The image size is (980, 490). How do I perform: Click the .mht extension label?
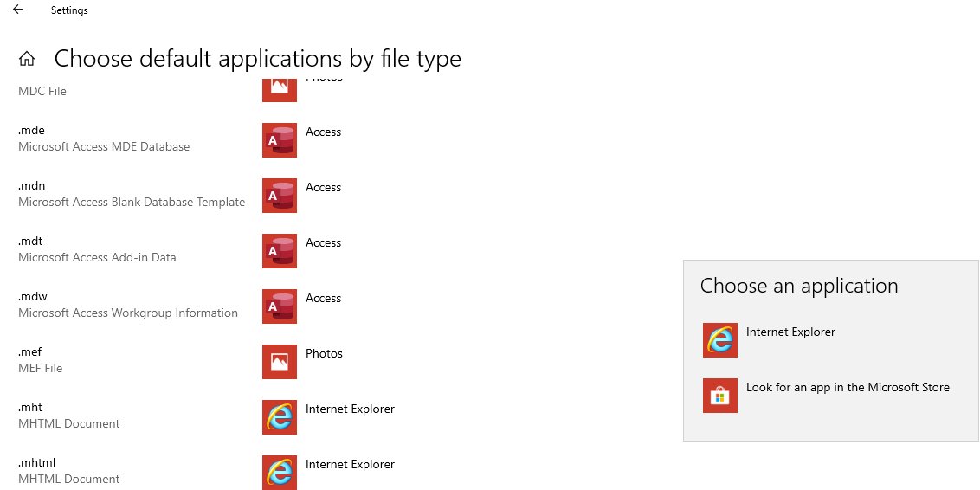tap(30, 408)
